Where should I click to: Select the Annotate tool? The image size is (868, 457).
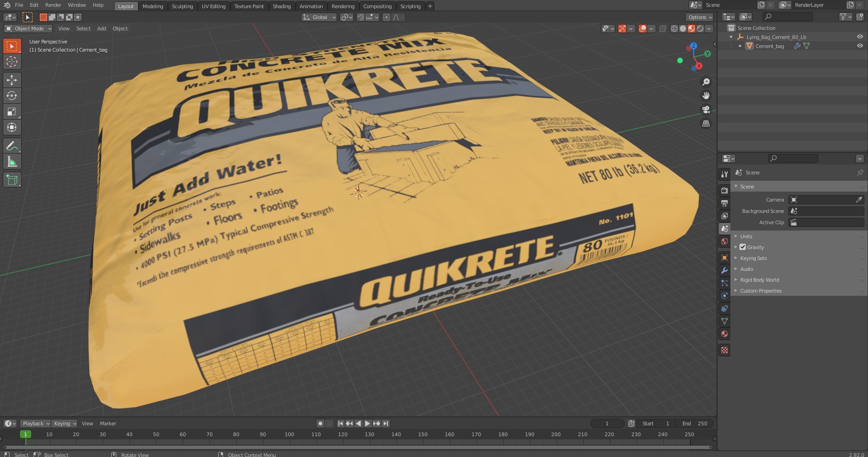point(12,146)
